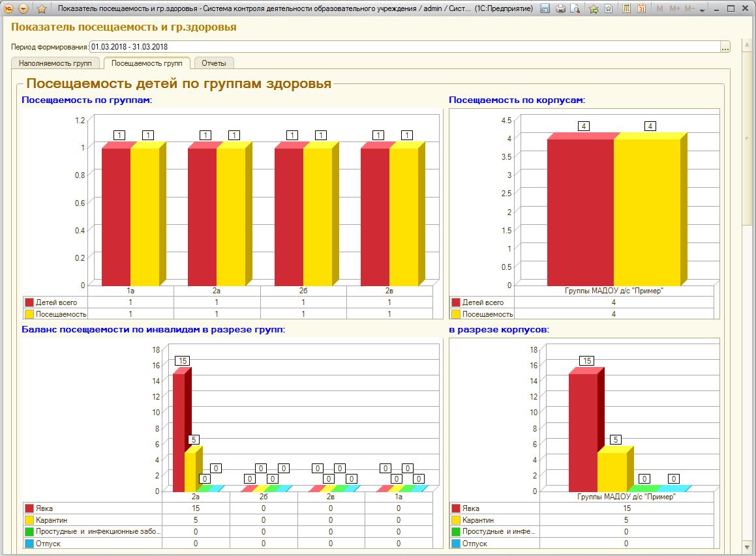Switch to Наполняемость групп tab

coord(55,63)
